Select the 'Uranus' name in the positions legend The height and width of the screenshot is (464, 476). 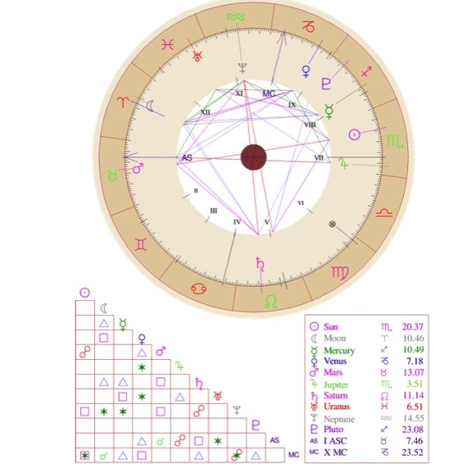[337, 407]
